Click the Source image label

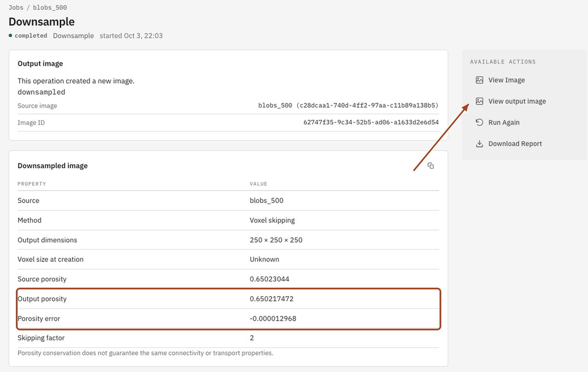tap(37, 106)
